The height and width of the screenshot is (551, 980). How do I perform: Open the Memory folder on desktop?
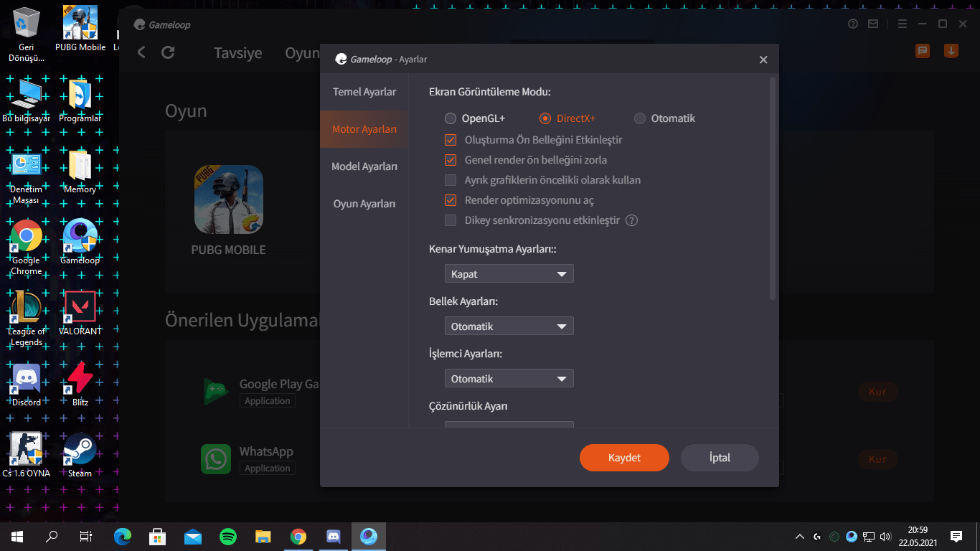click(80, 171)
